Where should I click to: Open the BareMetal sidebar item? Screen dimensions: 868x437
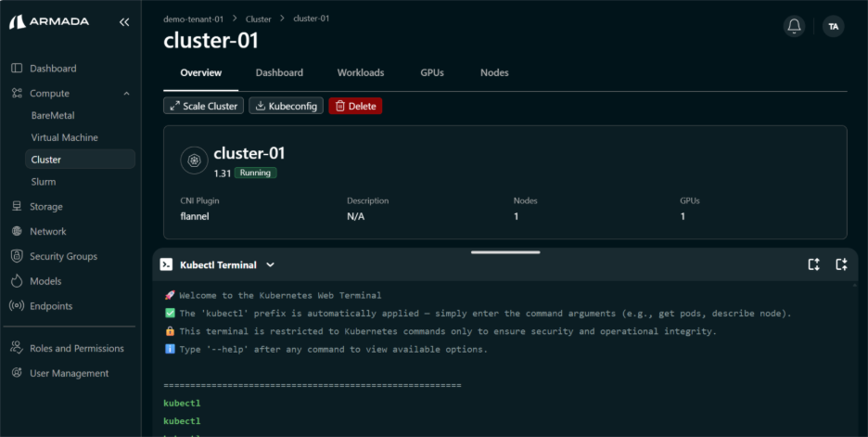53,115
